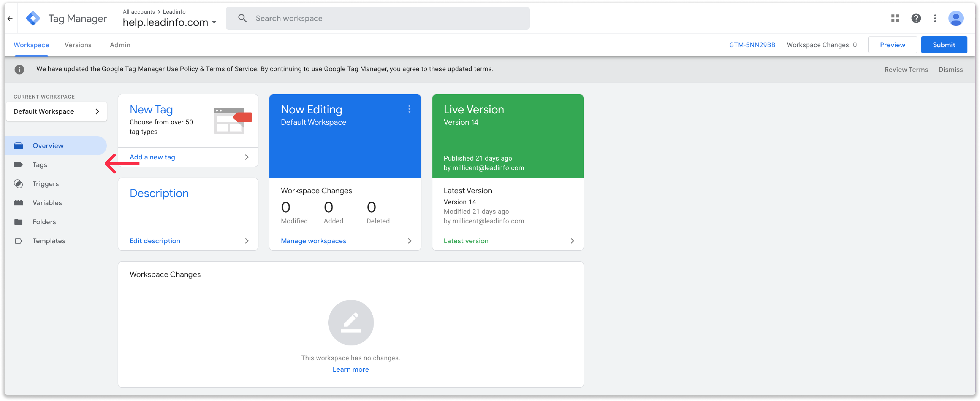Click 'Published 21 days ago' text
The height and width of the screenshot is (401, 980).
point(477,158)
